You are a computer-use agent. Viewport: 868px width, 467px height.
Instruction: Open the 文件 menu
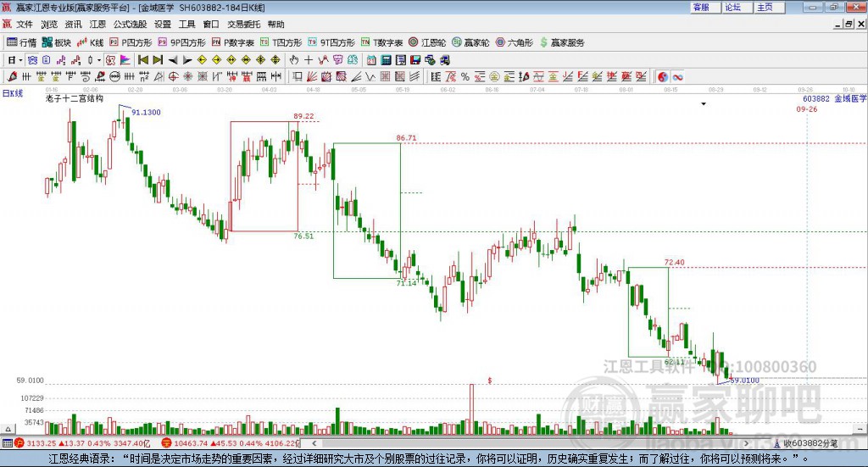tap(25, 24)
